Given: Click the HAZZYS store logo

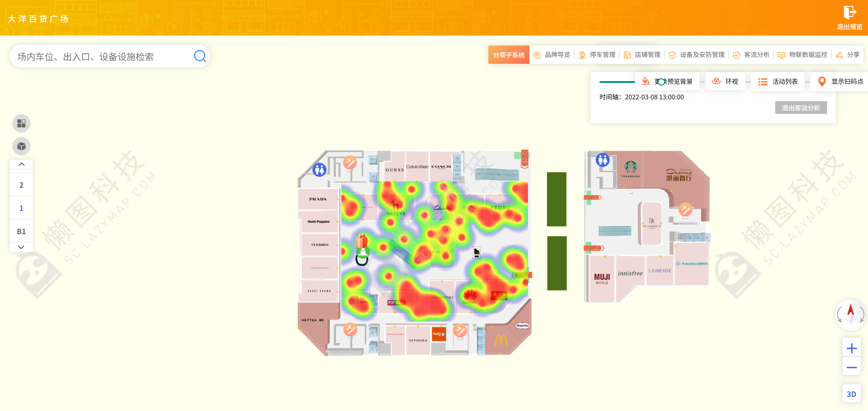Looking at the screenshot, I should pos(396,208).
